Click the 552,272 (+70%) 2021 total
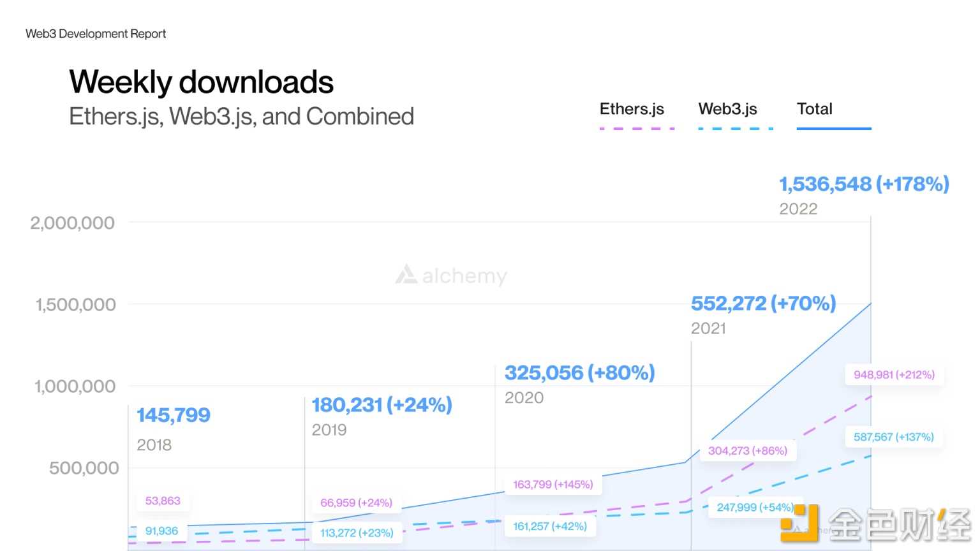The width and height of the screenshot is (980, 551). click(763, 304)
